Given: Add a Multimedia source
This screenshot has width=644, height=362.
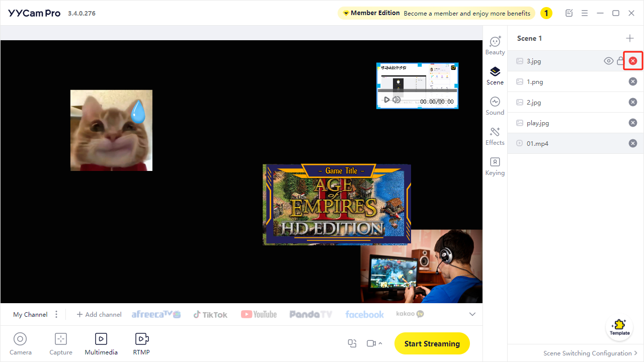Looking at the screenshot, I should [x=101, y=344].
